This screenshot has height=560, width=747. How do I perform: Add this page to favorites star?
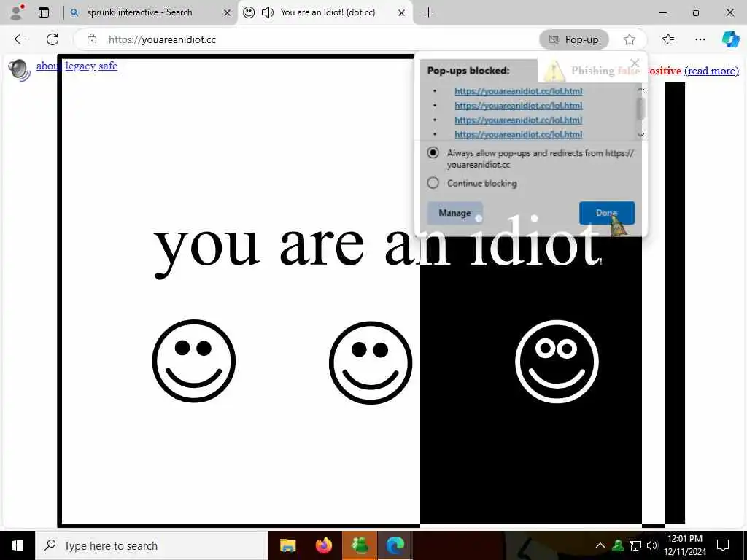coord(630,39)
